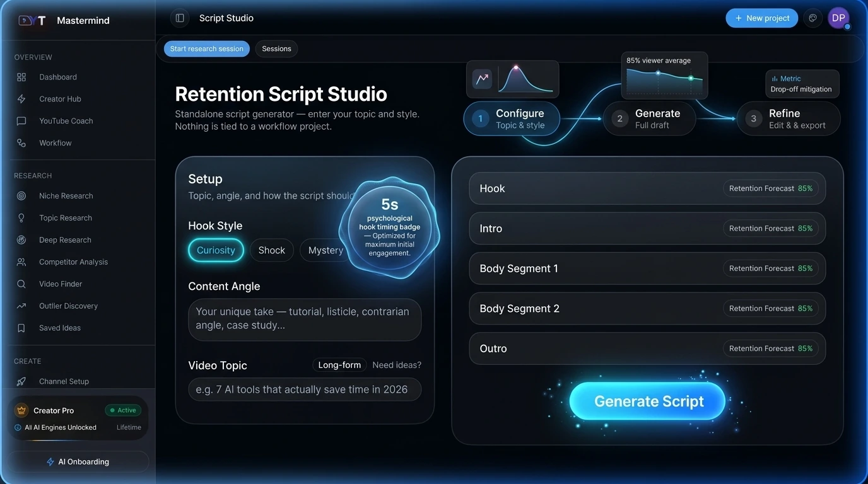868x484 pixels.
Task: Open Niche Research in the sidebar
Action: 66,196
